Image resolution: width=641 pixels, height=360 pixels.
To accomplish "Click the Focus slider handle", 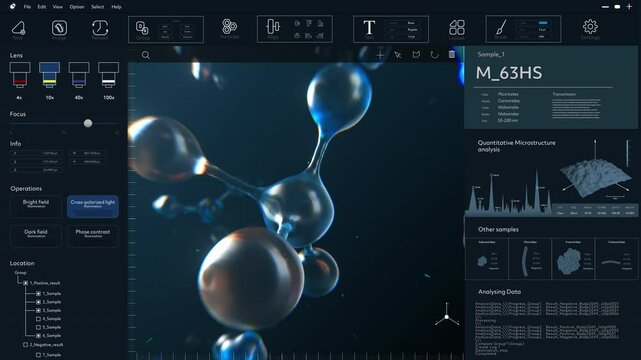I will click(x=88, y=123).
